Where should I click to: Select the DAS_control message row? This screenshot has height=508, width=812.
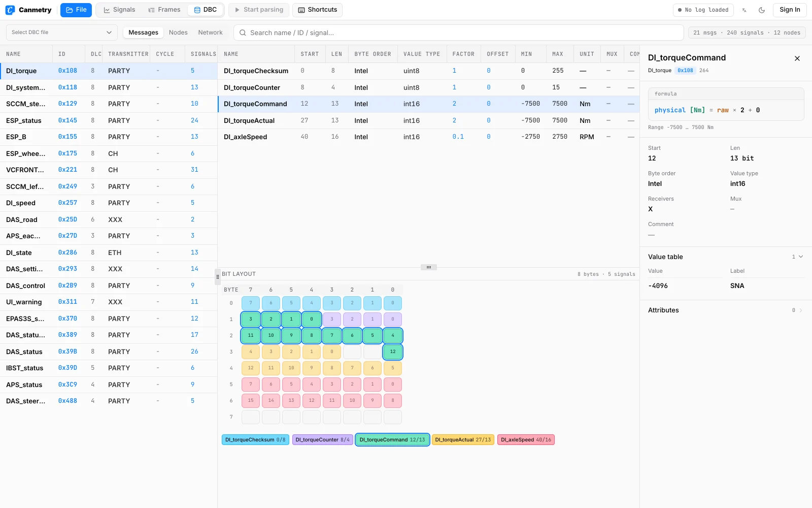click(109, 285)
